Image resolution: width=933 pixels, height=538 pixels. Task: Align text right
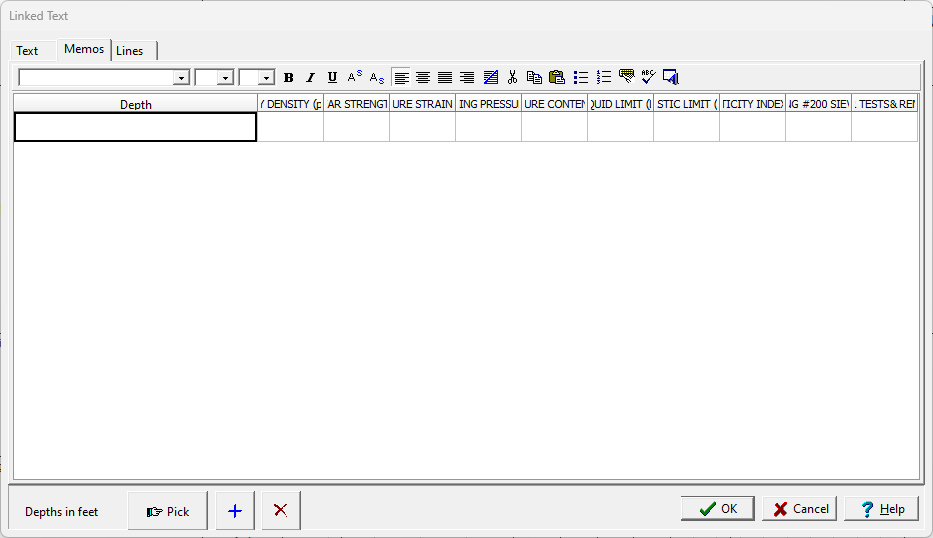coord(467,77)
